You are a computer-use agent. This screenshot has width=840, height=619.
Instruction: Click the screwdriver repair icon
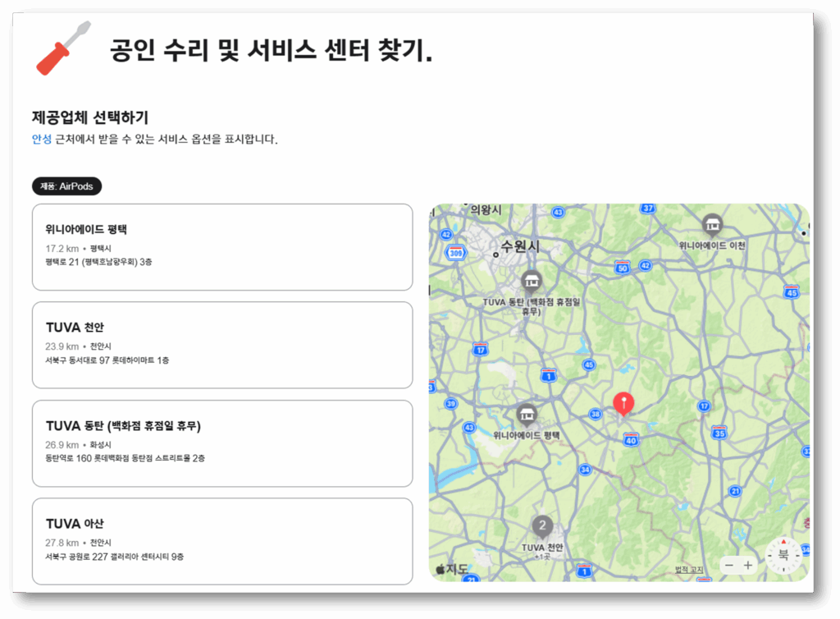(x=63, y=48)
